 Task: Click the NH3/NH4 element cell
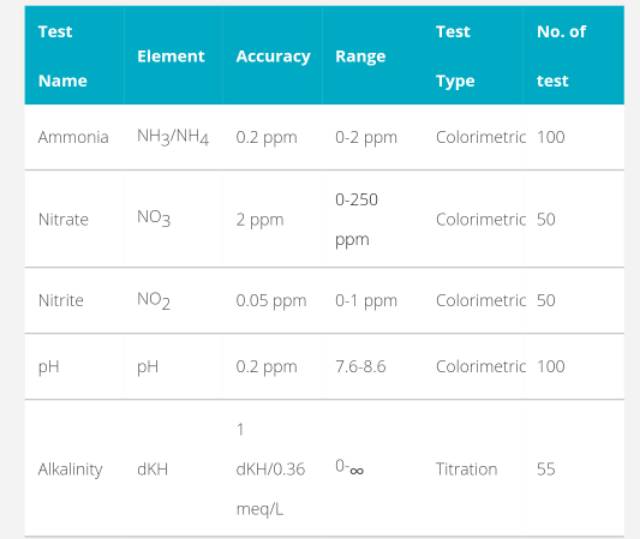pyautogui.click(x=172, y=137)
